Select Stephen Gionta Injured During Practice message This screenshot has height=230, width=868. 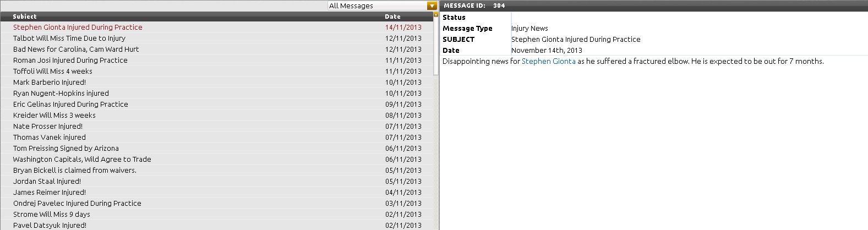click(x=78, y=27)
